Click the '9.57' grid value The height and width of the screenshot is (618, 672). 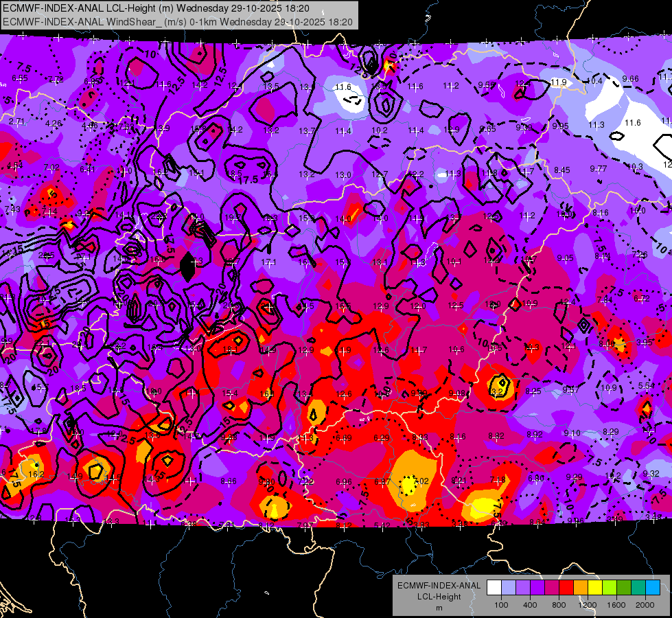571,389
